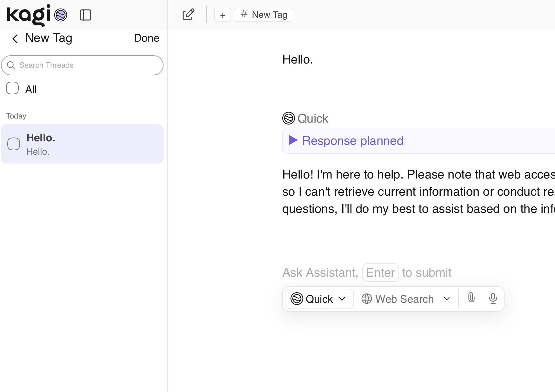Screen dimensions: 555x392
Task: Collapse the sidebar using the panel icon
Action: [86, 15]
